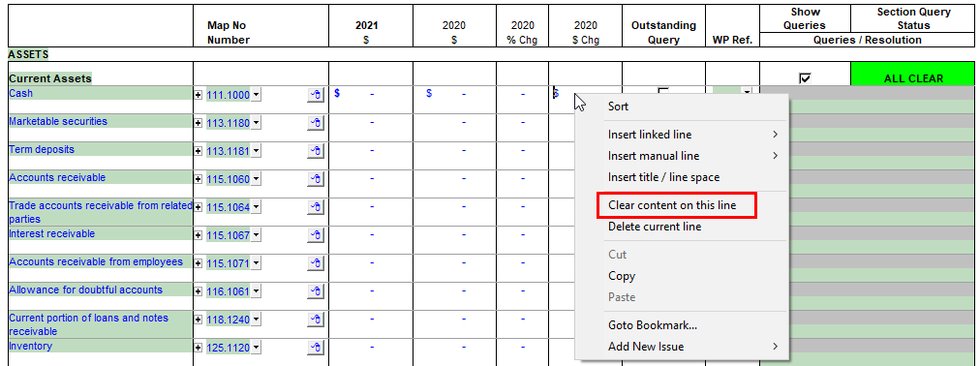Select Clear content on this line
980x366 pixels.
tap(672, 205)
